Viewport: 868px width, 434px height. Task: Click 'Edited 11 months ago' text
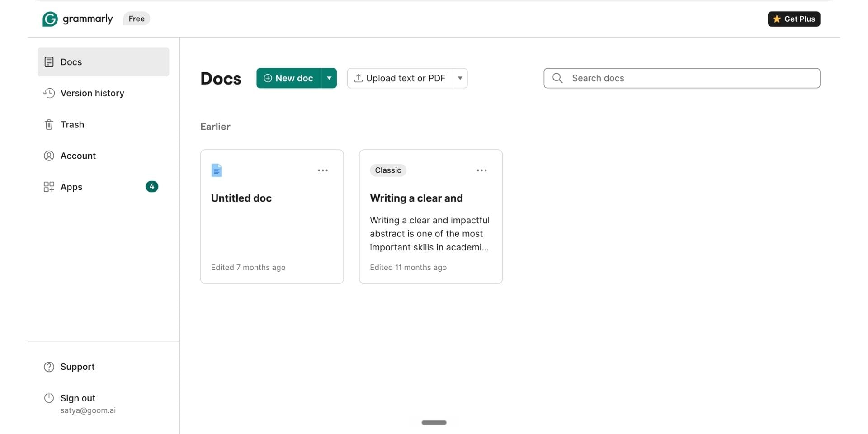pyautogui.click(x=408, y=267)
